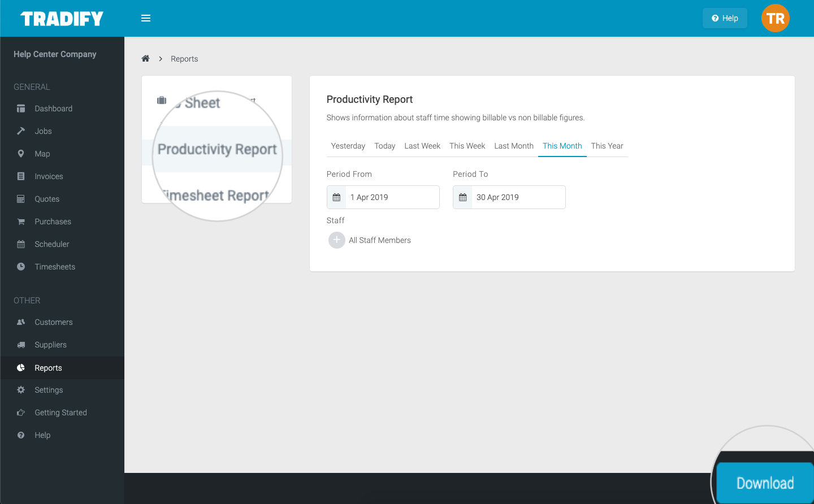
Task: Toggle the hamburger sidebar menu
Action: pyautogui.click(x=146, y=18)
